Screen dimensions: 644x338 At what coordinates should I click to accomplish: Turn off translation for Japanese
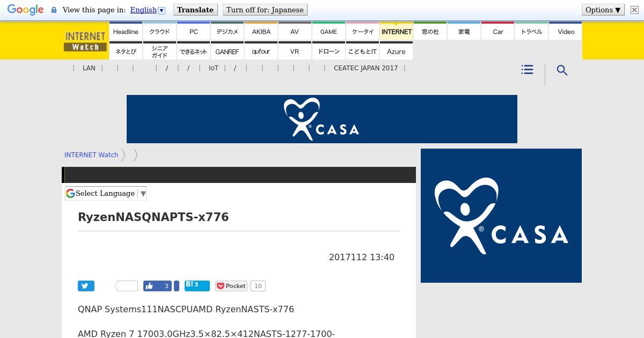pos(265,10)
